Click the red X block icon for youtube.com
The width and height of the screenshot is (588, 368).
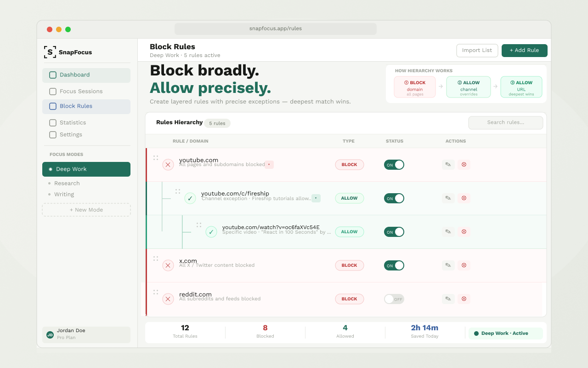168,165
